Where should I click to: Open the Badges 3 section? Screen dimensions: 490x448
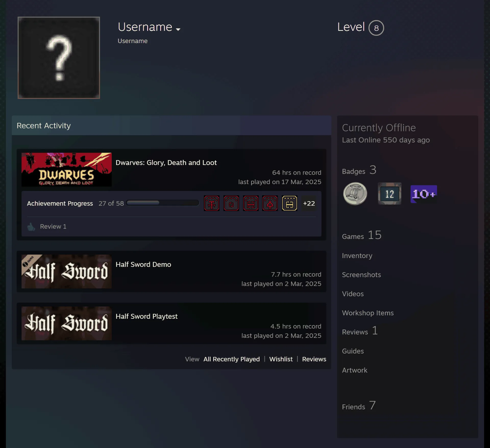click(x=359, y=170)
